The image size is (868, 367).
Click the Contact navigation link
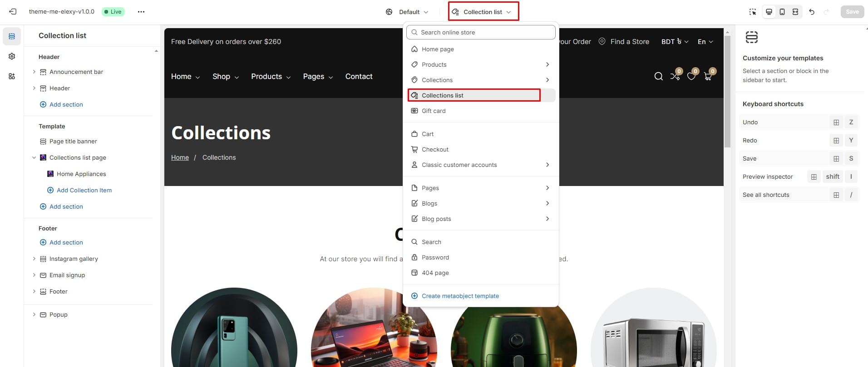359,76
